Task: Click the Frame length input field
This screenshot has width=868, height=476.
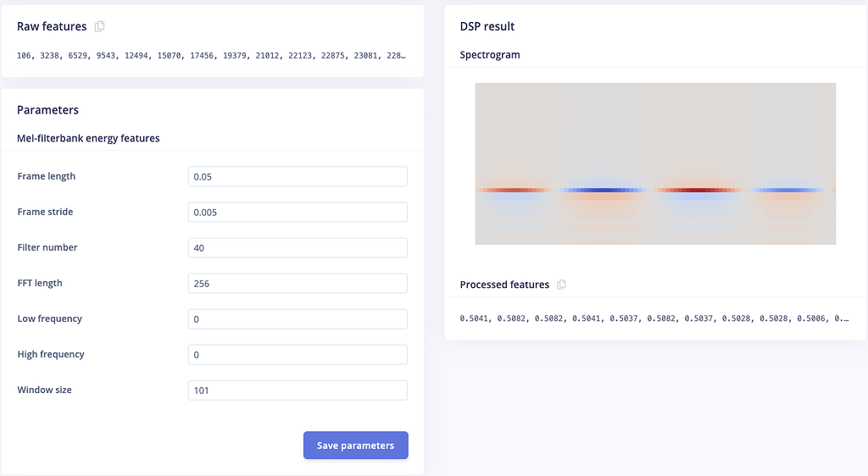Action: point(298,176)
